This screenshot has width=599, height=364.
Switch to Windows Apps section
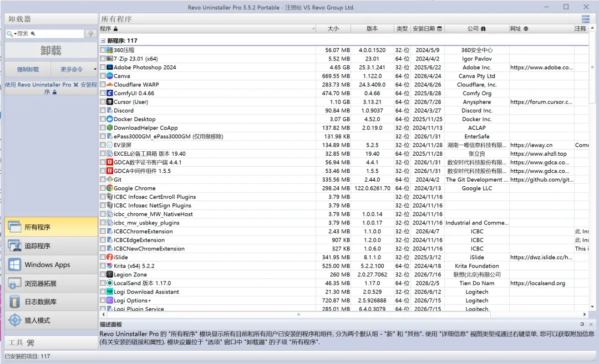click(51, 264)
